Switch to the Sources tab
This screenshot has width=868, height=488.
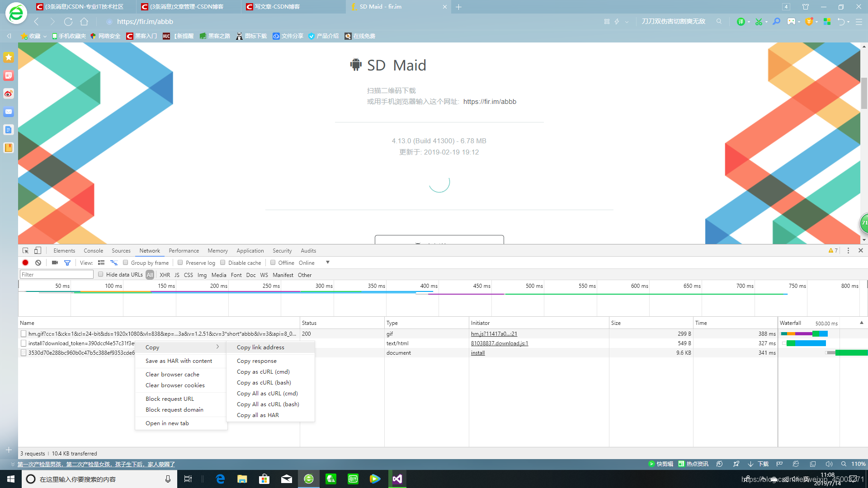(x=121, y=251)
